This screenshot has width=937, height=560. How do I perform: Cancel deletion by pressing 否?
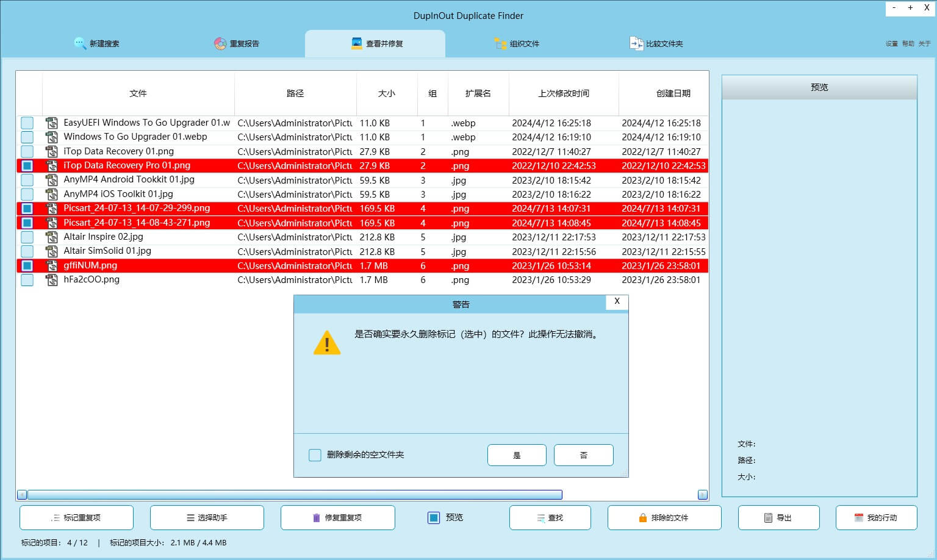pyautogui.click(x=583, y=455)
